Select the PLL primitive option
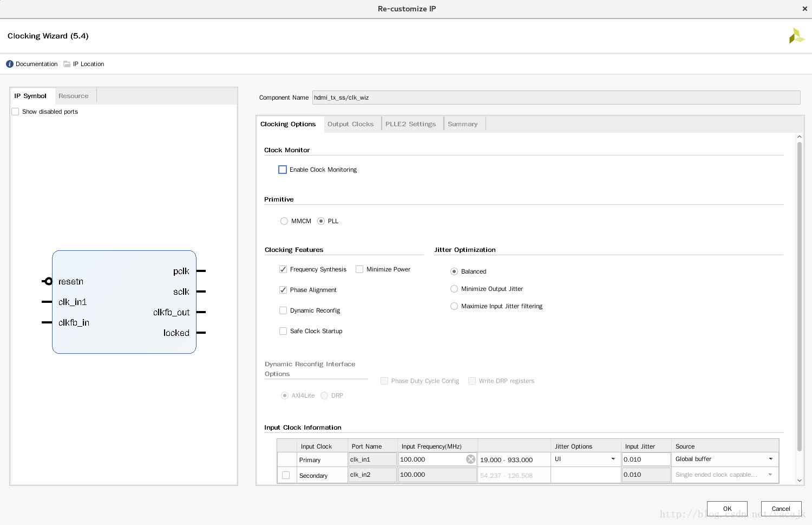The image size is (812, 525). pyautogui.click(x=321, y=221)
